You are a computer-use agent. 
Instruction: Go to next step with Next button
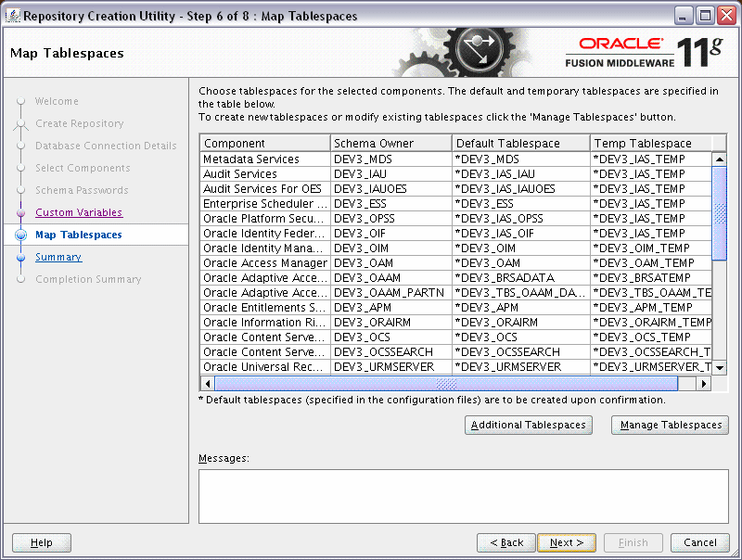[x=567, y=542]
